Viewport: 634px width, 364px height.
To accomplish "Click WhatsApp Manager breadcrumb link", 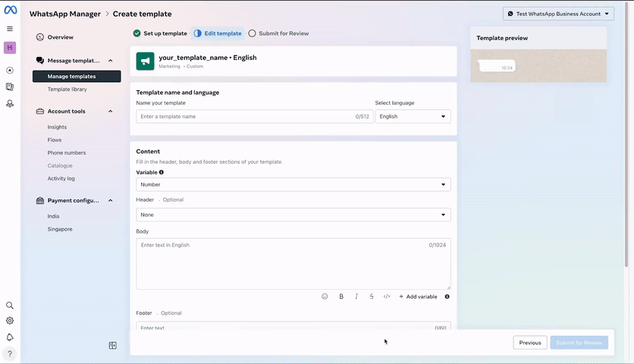I will 65,14.
